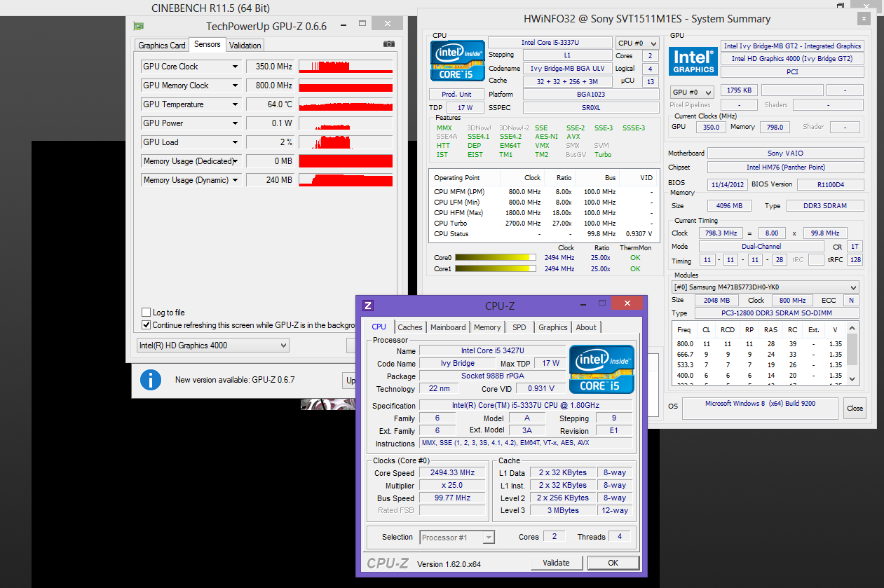Click the GPU Temperature red graph
The image size is (884, 588).
pyautogui.click(x=346, y=104)
